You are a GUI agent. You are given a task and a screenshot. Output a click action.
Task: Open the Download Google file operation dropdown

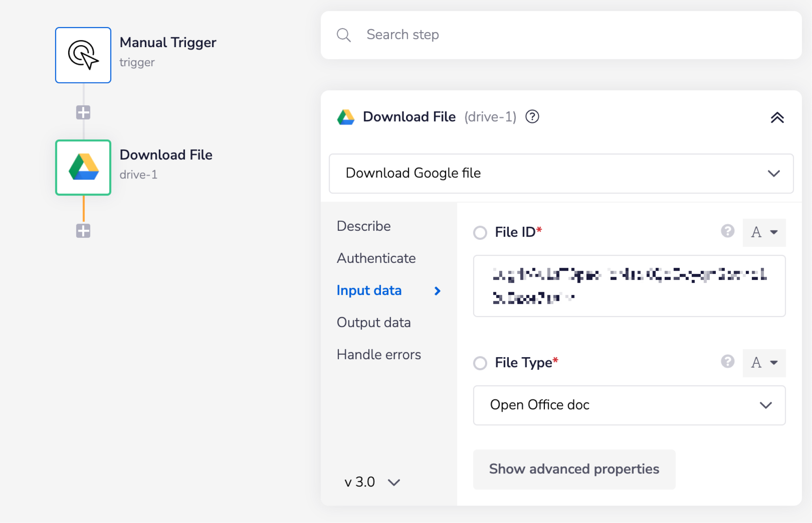[x=561, y=174]
